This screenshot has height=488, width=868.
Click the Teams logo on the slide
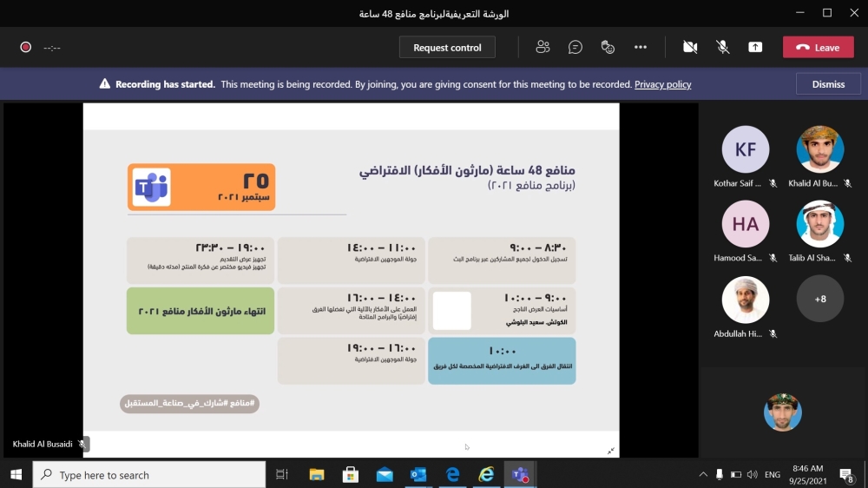point(151,187)
